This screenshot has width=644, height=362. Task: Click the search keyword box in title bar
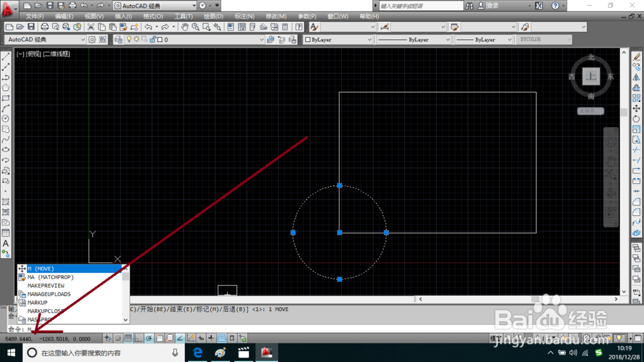click(x=421, y=6)
